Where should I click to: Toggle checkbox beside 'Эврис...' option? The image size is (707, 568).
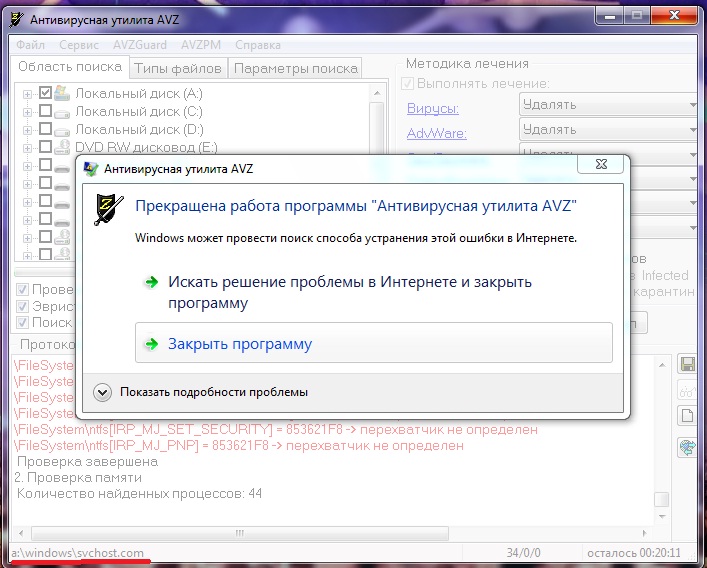point(22,307)
